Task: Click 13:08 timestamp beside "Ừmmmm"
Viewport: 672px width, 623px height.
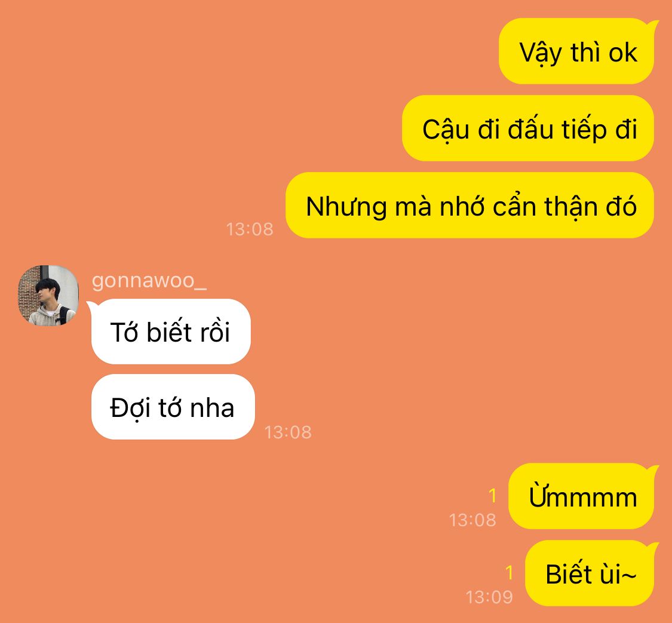Action: (x=472, y=520)
